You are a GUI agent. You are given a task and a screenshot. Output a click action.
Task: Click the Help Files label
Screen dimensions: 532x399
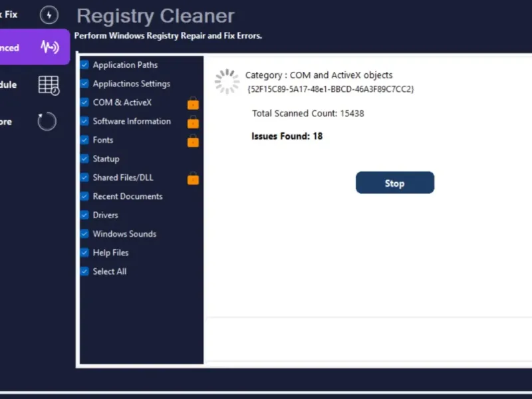pos(110,253)
